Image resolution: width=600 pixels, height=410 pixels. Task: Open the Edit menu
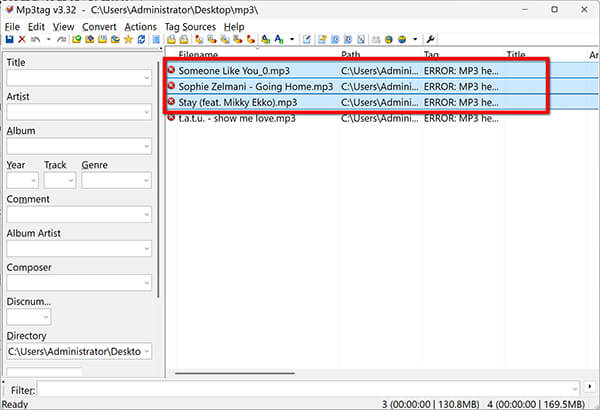[36, 27]
